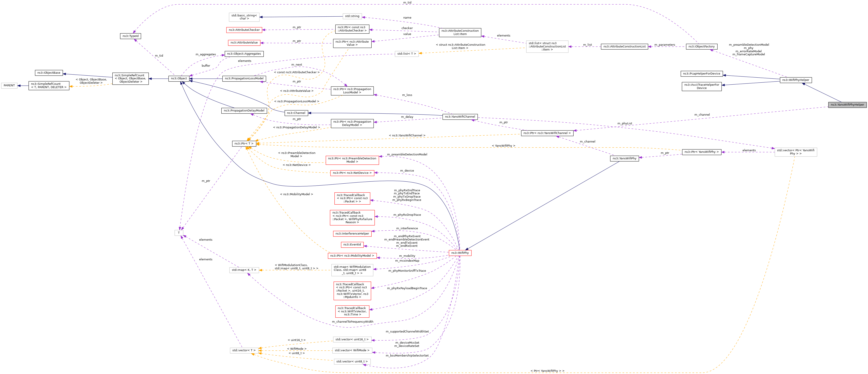Open the ns3::WifiPhy node
The image size is (868, 374).
pyautogui.click(x=460, y=253)
